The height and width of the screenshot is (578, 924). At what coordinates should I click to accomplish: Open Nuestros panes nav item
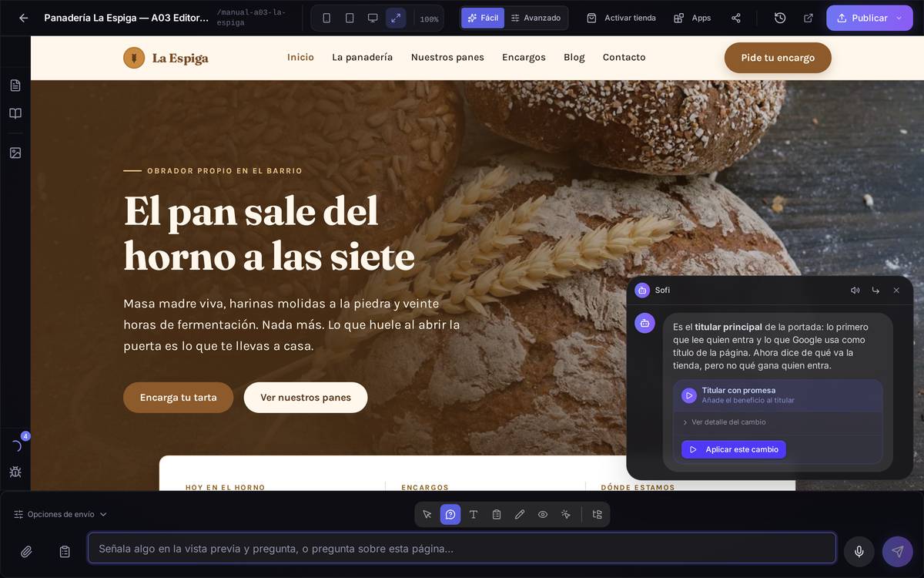[447, 57]
